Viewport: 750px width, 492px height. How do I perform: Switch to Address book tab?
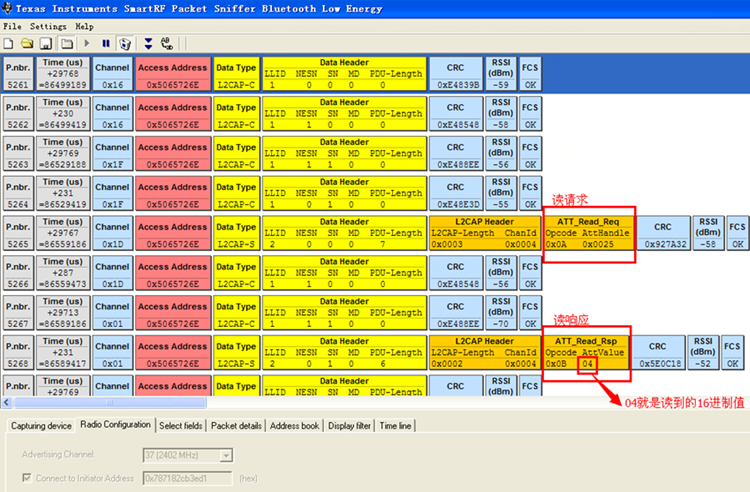point(294,426)
